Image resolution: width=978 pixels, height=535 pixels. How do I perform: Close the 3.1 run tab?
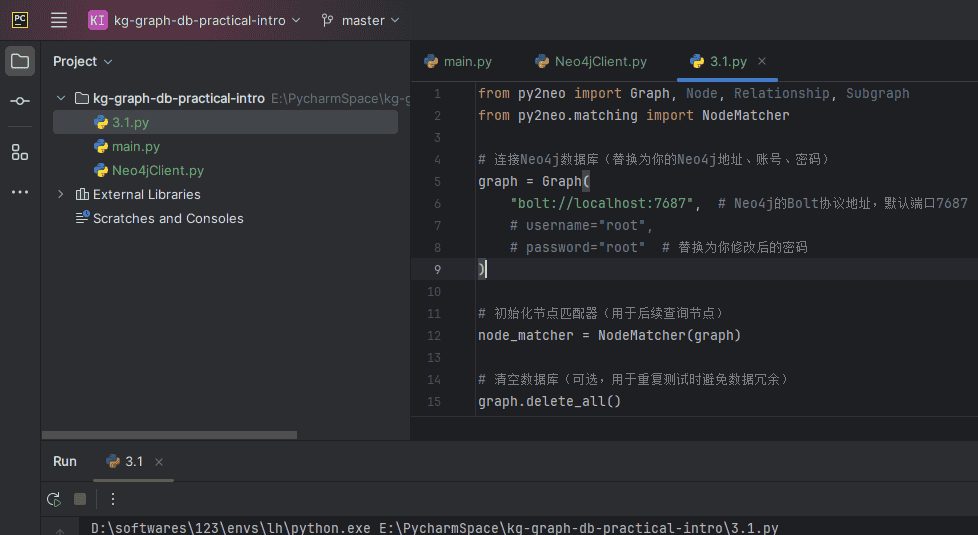coord(159,461)
